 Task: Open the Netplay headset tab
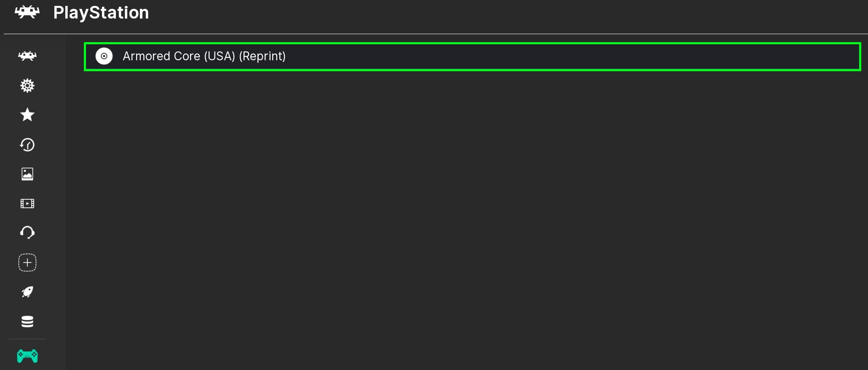click(27, 232)
